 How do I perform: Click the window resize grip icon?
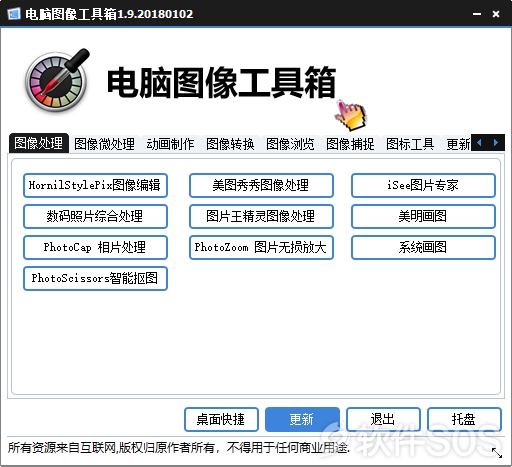[497, 453]
